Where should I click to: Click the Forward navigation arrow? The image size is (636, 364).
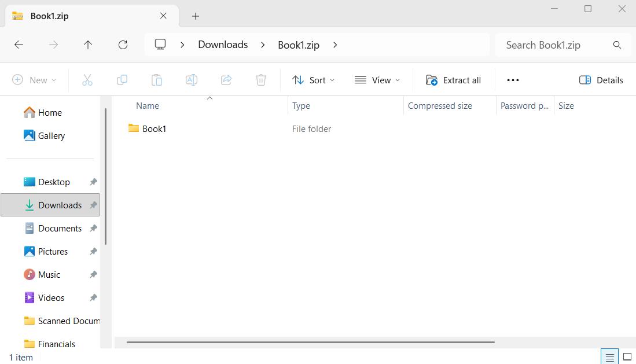point(53,45)
